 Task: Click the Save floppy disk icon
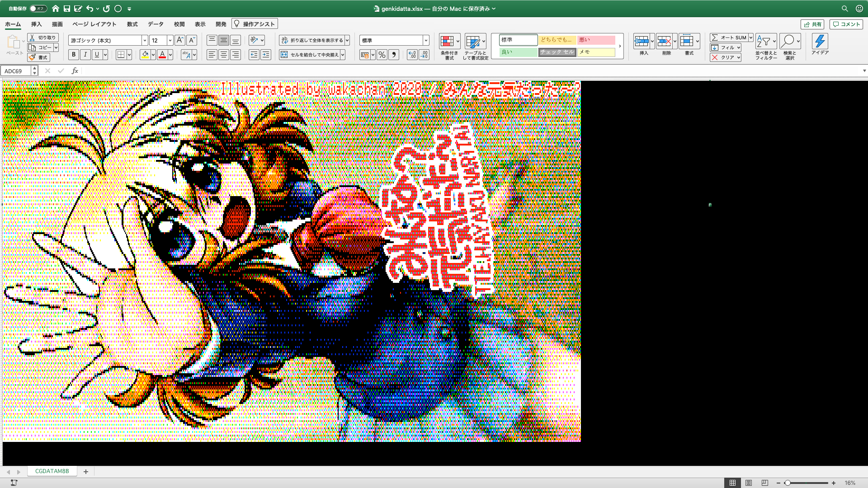click(67, 9)
